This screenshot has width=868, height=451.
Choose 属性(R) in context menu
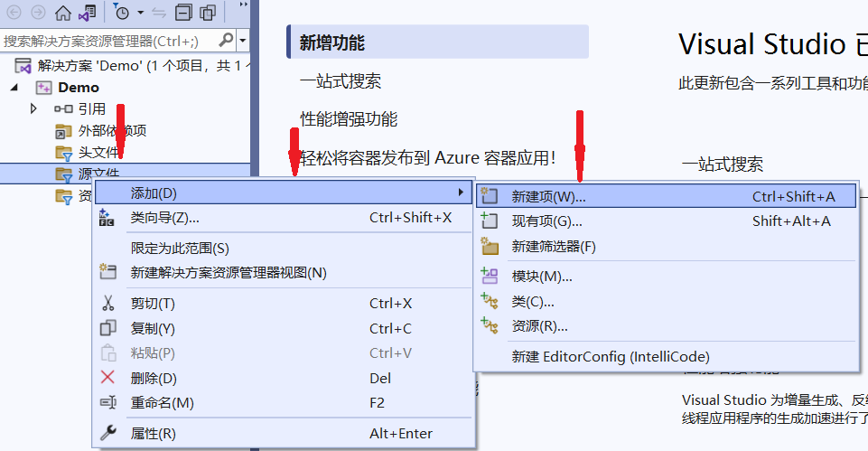coord(284,433)
